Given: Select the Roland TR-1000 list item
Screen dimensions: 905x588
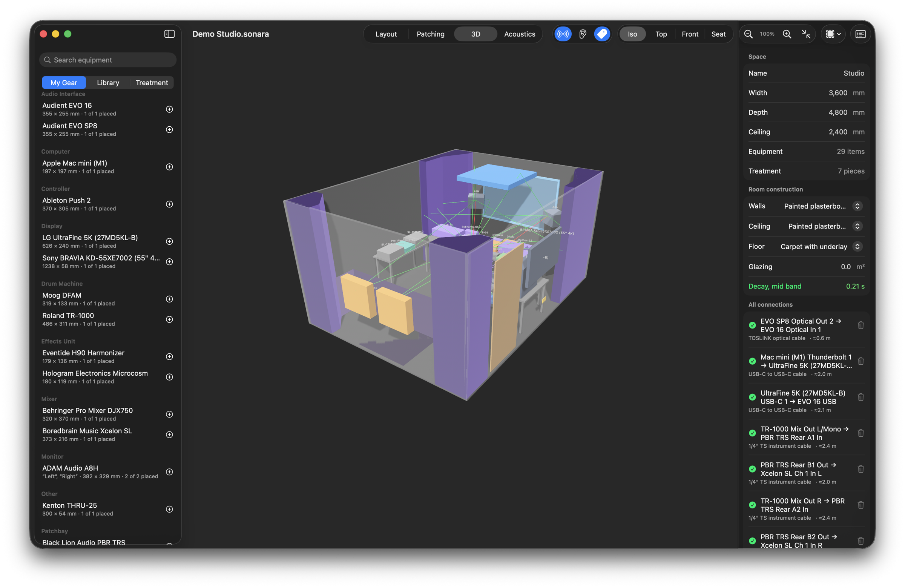Looking at the screenshot, I should [107, 319].
